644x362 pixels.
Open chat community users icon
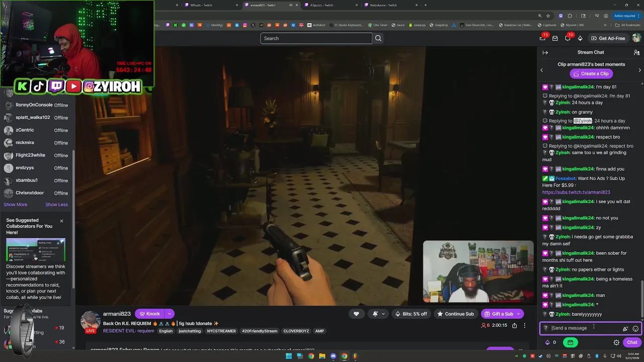(636, 52)
